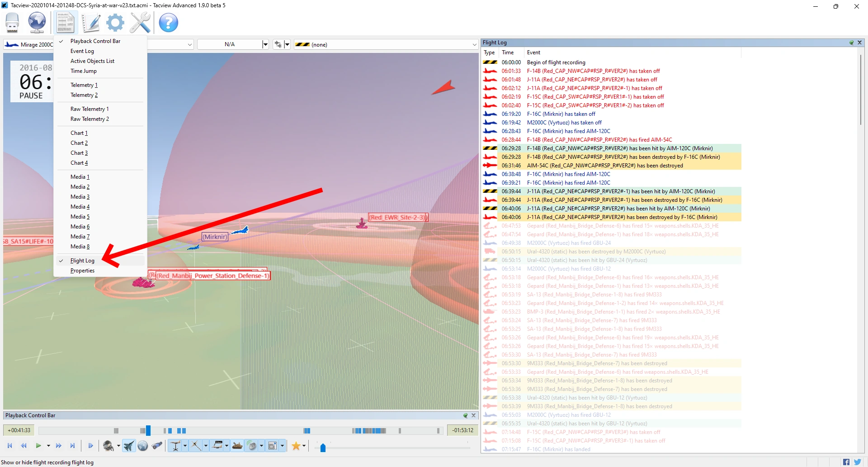Open the notepad-and-pencil edit icon
Image resolution: width=868 pixels, height=467 pixels.
91,23
